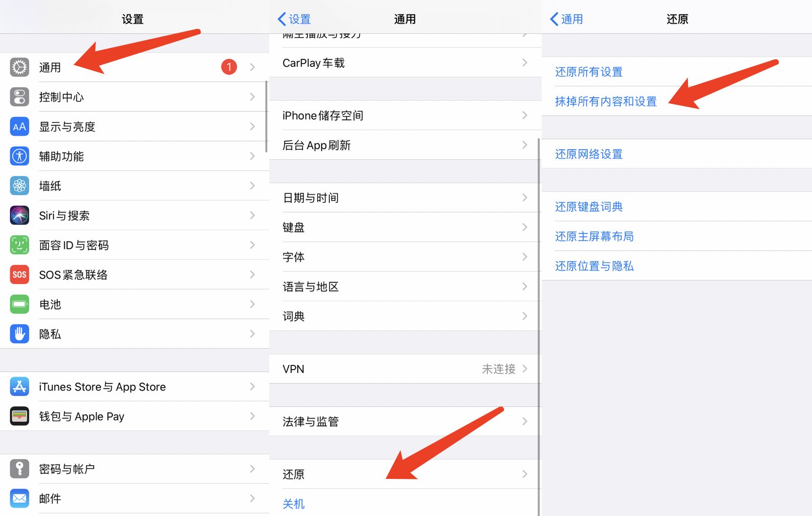Tap the 密码与帐户 label
This screenshot has height=516, width=812.
pyautogui.click(x=67, y=469)
